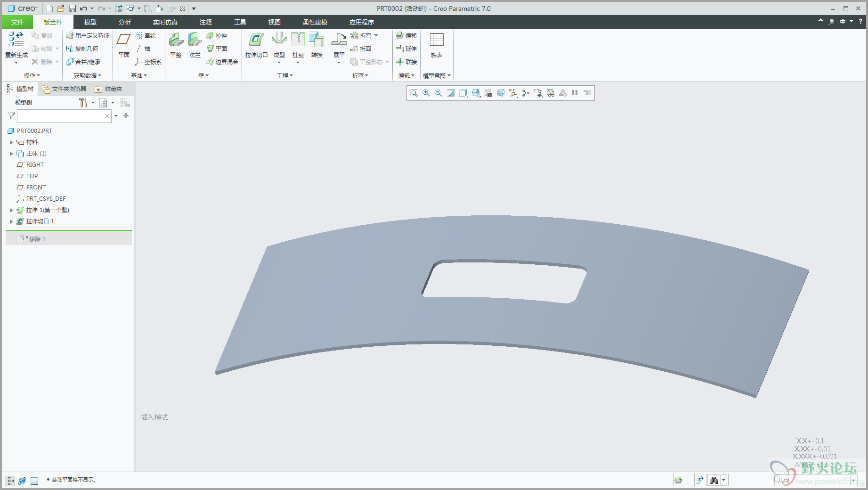Image resolution: width=868 pixels, height=490 pixels.
Task: Open the Editing (编辑) group dropdown
Action: 406,75
